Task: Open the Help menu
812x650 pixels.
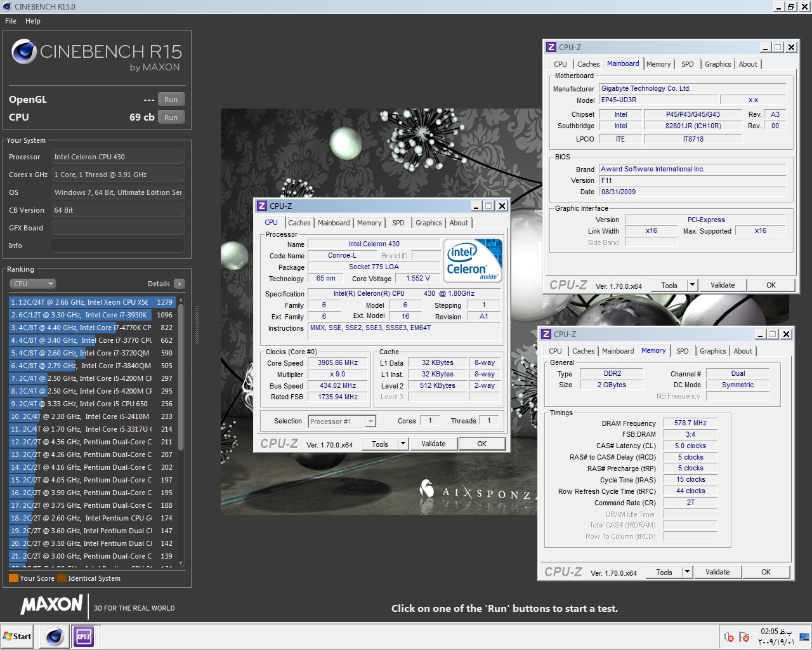Action: [33, 21]
